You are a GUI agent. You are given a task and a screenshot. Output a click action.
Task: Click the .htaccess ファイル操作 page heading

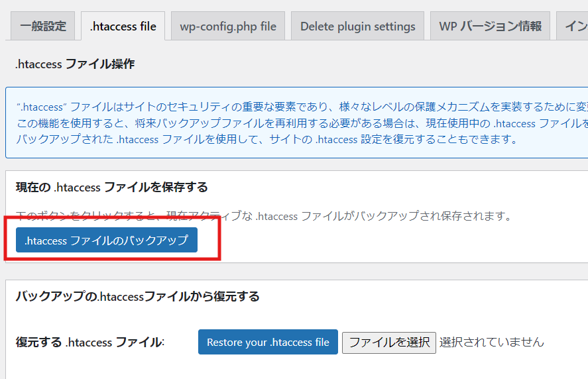75,64
